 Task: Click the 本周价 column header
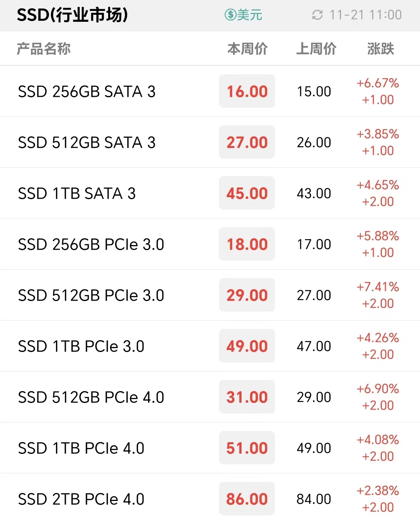tap(247, 49)
